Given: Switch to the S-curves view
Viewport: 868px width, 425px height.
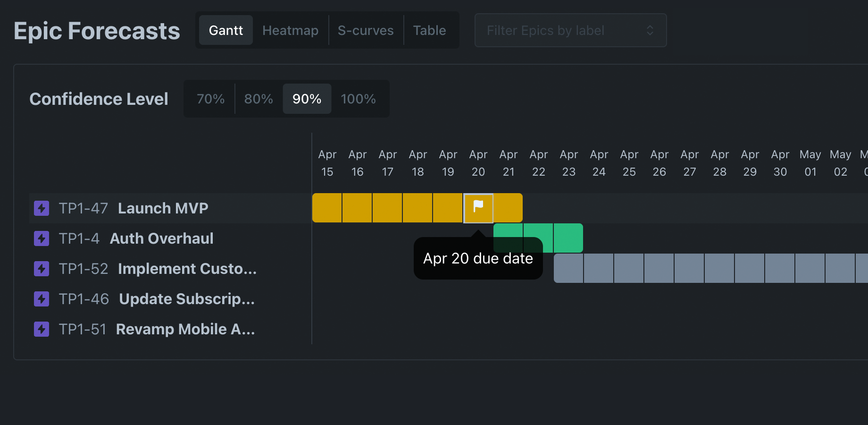Looking at the screenshot, I should coord(366,30).
